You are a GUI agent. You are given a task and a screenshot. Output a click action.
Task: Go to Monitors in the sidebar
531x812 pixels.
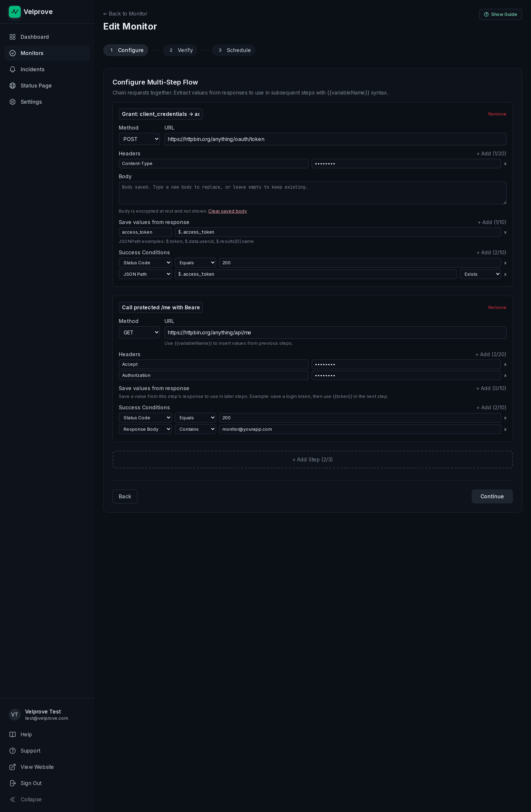(47, 53)
